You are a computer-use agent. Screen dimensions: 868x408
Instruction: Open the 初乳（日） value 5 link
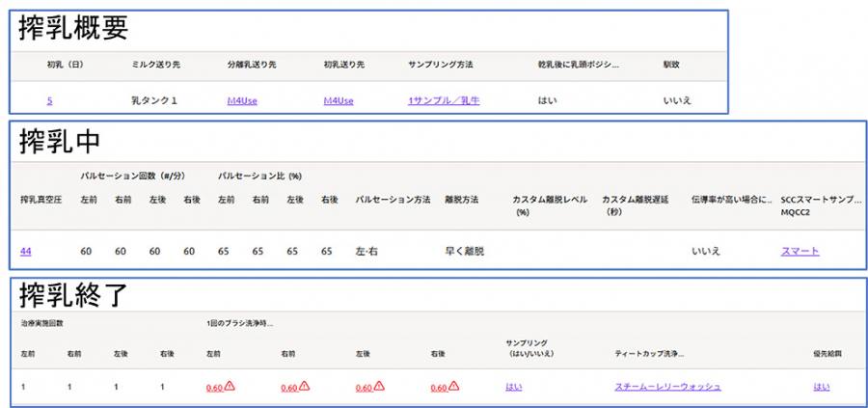click(49, 100)
